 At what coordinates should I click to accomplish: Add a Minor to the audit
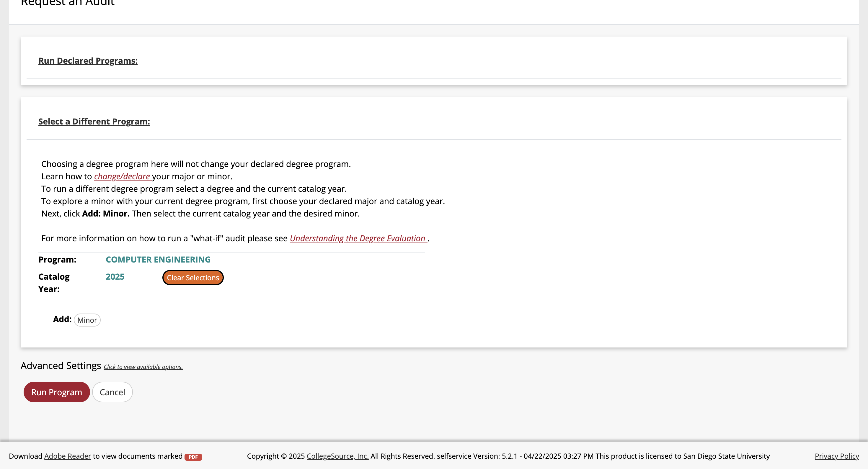87,320
